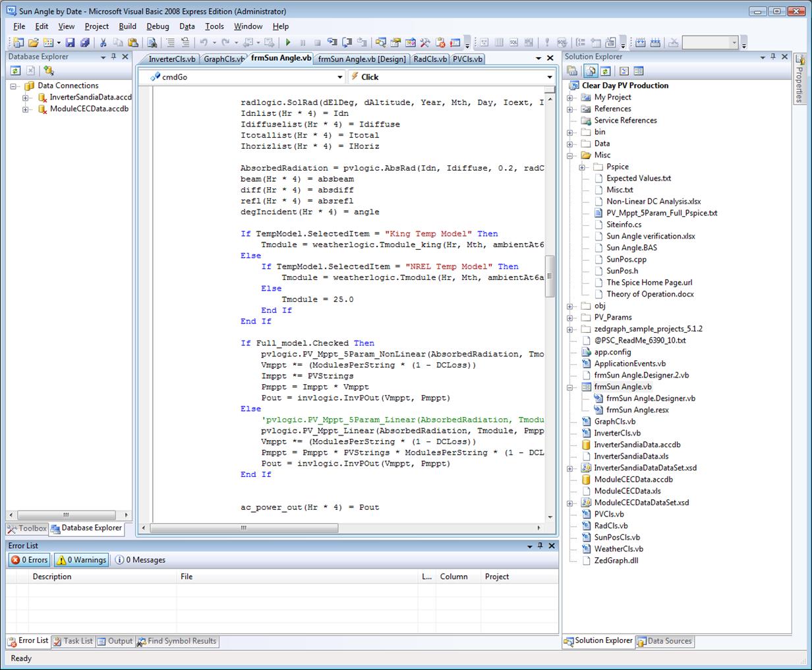The image size is (812, 670).
Task: Sort the Error List by File column
Action: pos(297,576)
